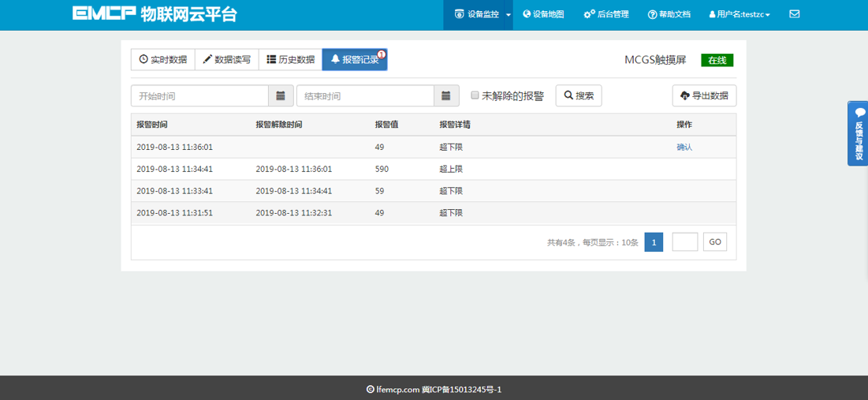Screen dimensions: 868x400
Task: Click the alarm notification badge on tab
Action: coord(382,54)
